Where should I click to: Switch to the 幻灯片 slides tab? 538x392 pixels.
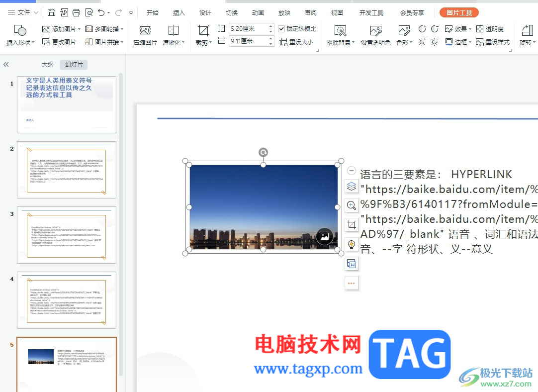click(x=74, y=64)
